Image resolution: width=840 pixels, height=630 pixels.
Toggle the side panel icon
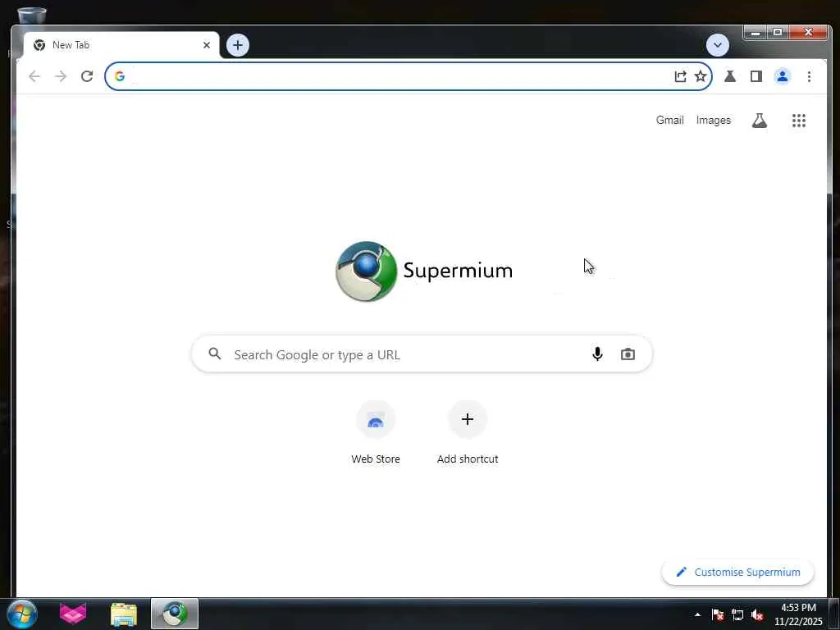(x=756, y=76)
